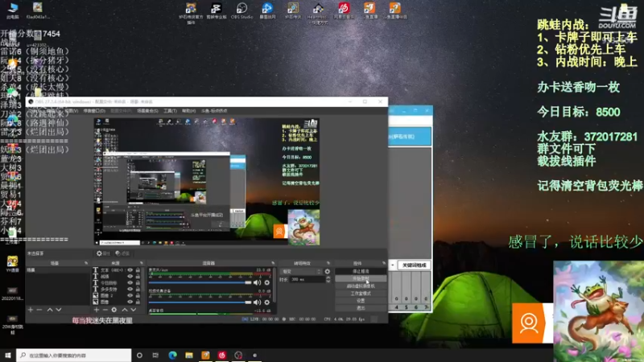644x362 pixels.
Task: Click the 开始录制 button
Action: tap(361, 278)
